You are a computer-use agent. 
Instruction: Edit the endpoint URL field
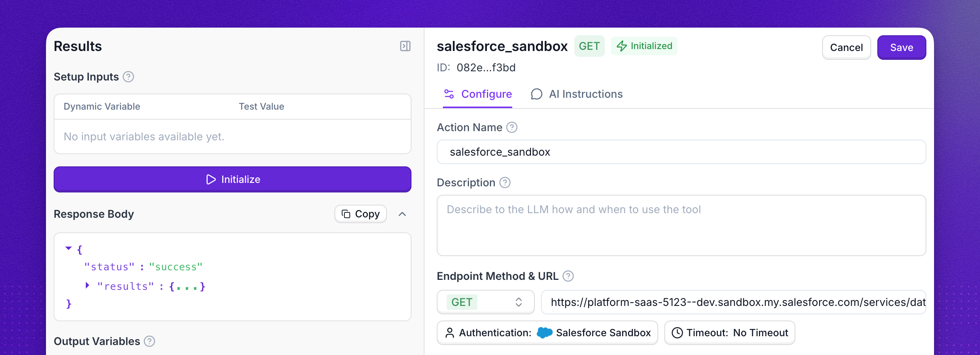coord(733,302)
